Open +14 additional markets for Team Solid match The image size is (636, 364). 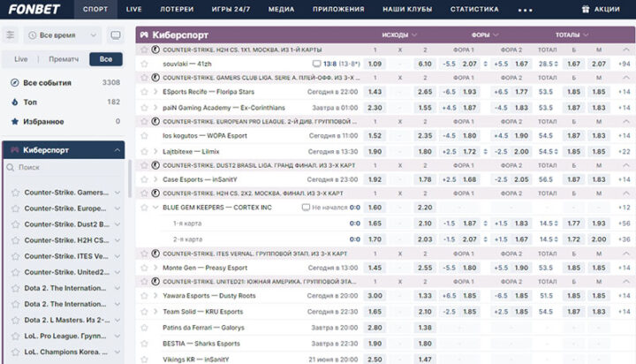624,312
